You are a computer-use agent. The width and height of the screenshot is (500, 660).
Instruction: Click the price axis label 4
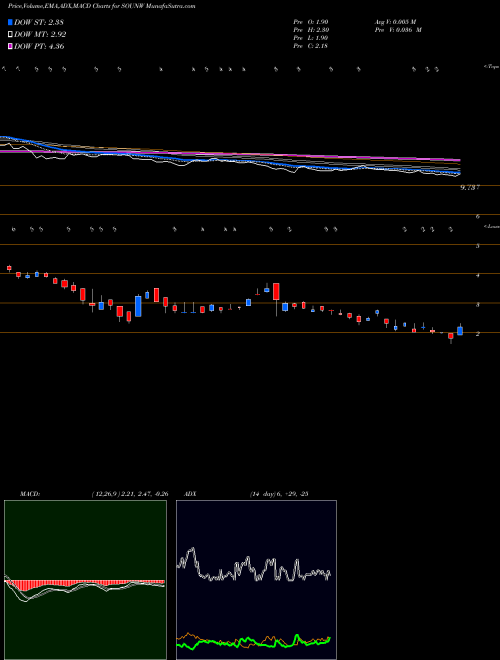pos(478,275)
